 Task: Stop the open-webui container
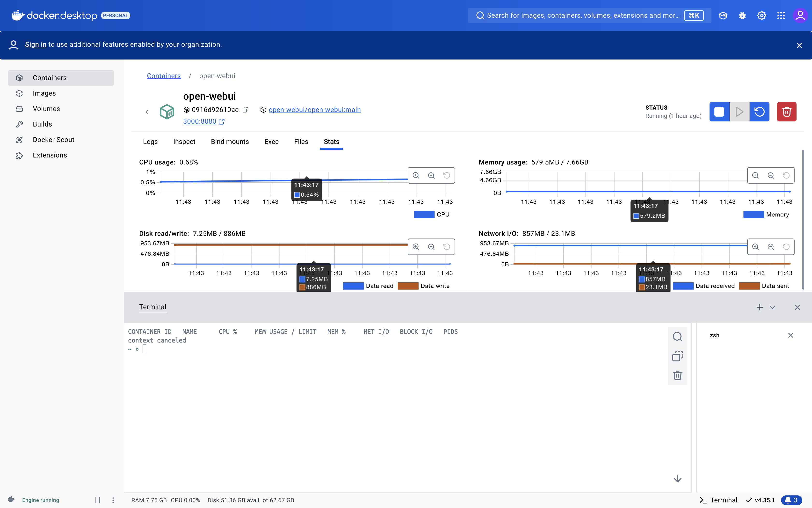tap(719, 112)
